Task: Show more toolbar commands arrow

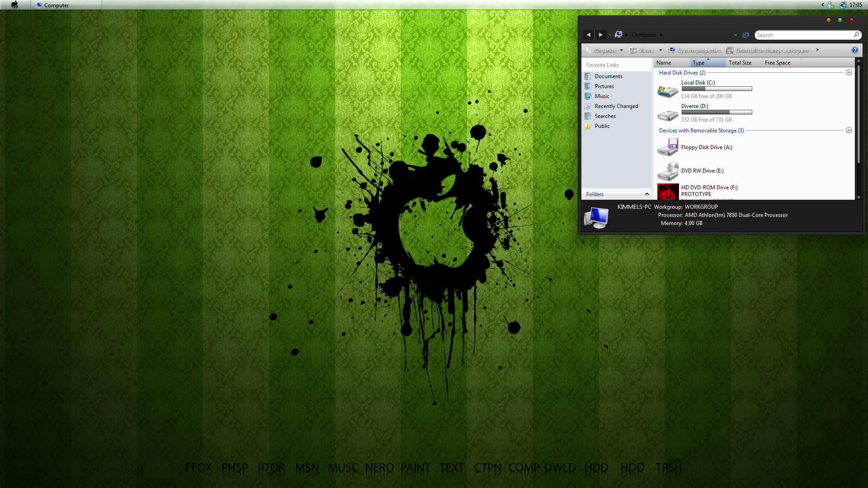Action: click(x=817, y=50)
